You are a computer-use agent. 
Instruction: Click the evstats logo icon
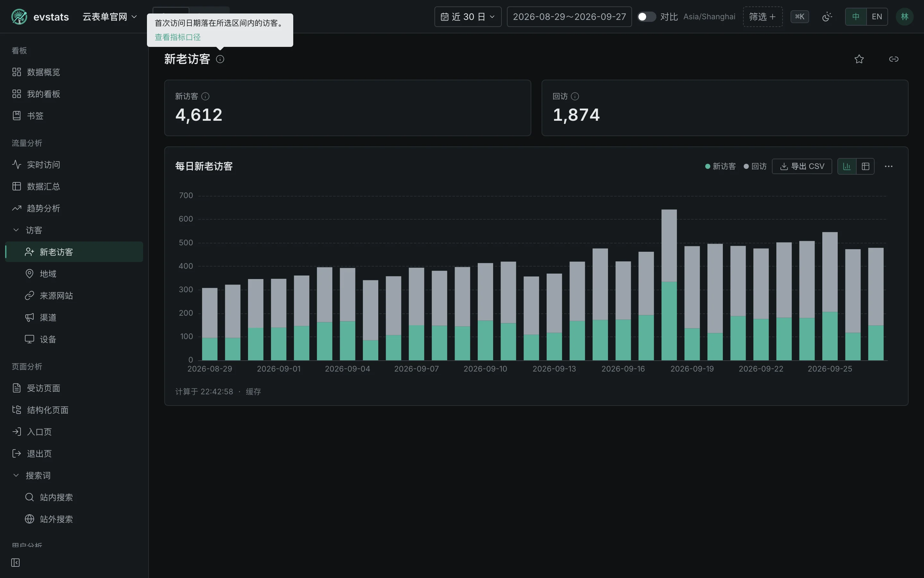[19, 17]
